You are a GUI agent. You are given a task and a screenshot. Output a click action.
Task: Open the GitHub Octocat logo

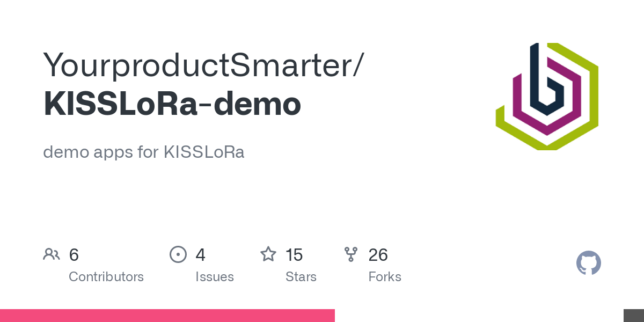pyautogui.click(x=589, y=264)
